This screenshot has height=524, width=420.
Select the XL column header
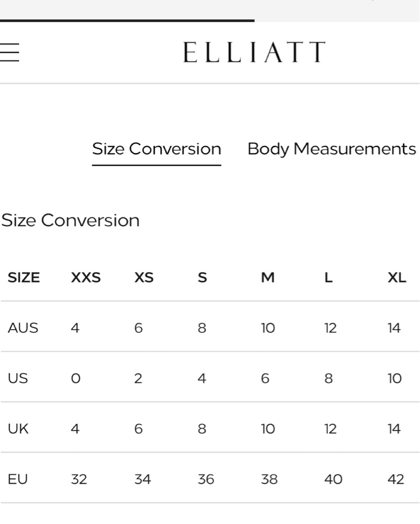pyautogui.click(x=396, y=278)
